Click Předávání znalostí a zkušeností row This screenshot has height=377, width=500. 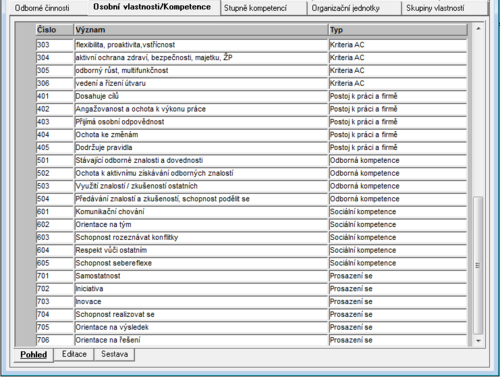click(x=251, y=199)
